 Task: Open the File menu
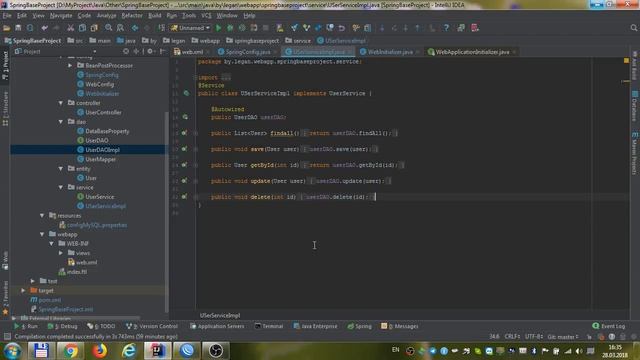[7, 16]
